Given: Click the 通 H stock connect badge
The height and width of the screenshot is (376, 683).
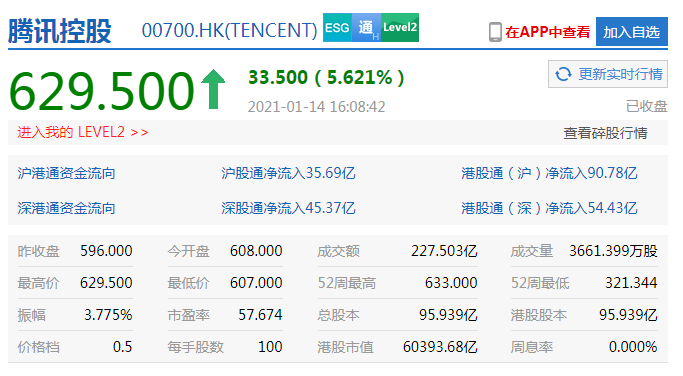Looking at the screenshot, I should coord(366,28).
